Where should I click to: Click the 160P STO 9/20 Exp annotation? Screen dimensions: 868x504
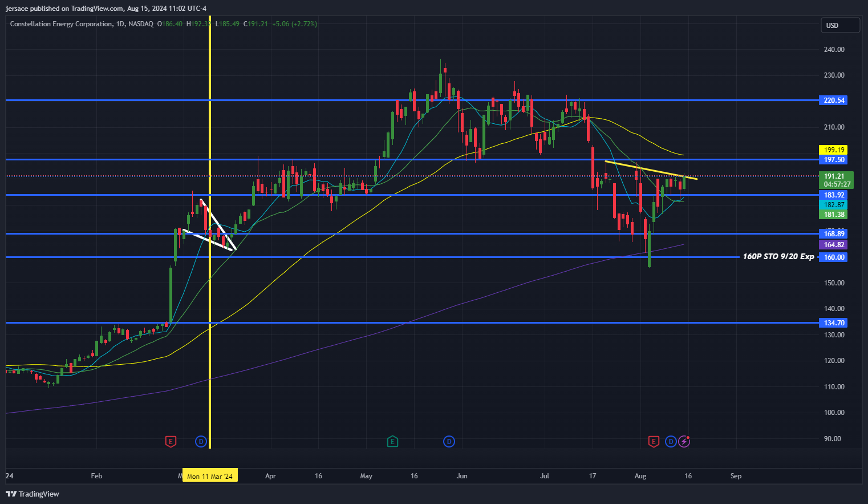coord(778,257)
